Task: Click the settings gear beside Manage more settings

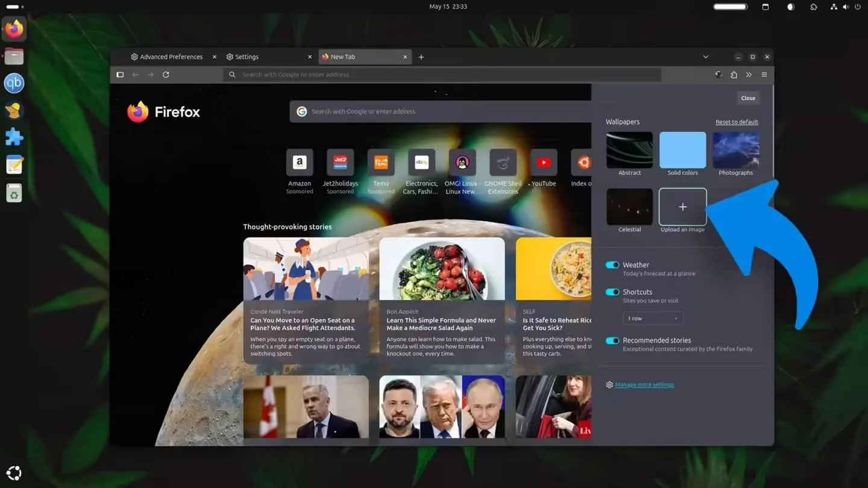Action: 609,384
